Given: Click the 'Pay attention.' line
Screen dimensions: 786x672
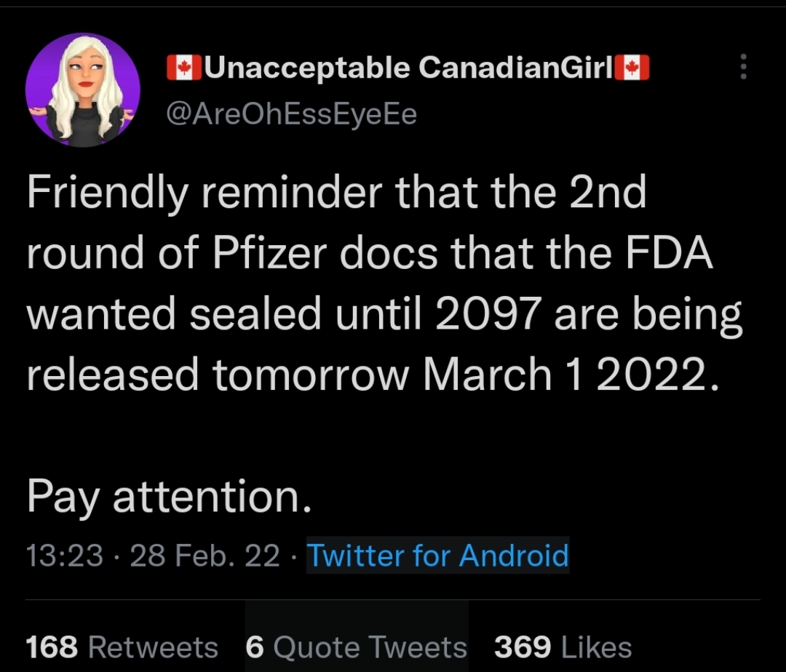Looking at the screenshot, I should [170, 497].
